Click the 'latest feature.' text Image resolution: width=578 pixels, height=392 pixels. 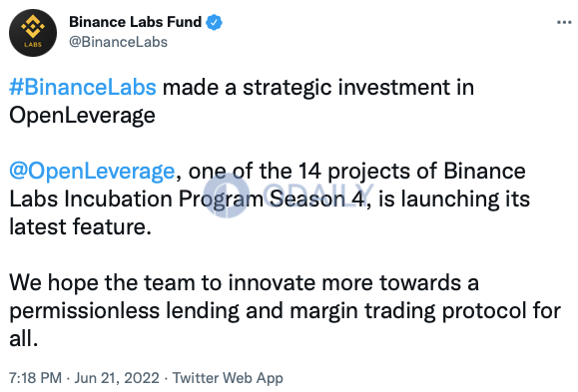(x=80, y=226)
